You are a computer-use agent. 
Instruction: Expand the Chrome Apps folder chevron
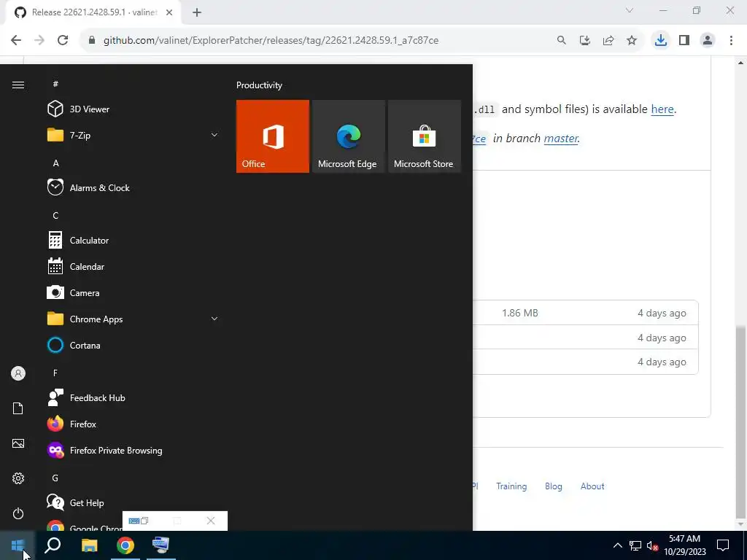tap(214, 319)
